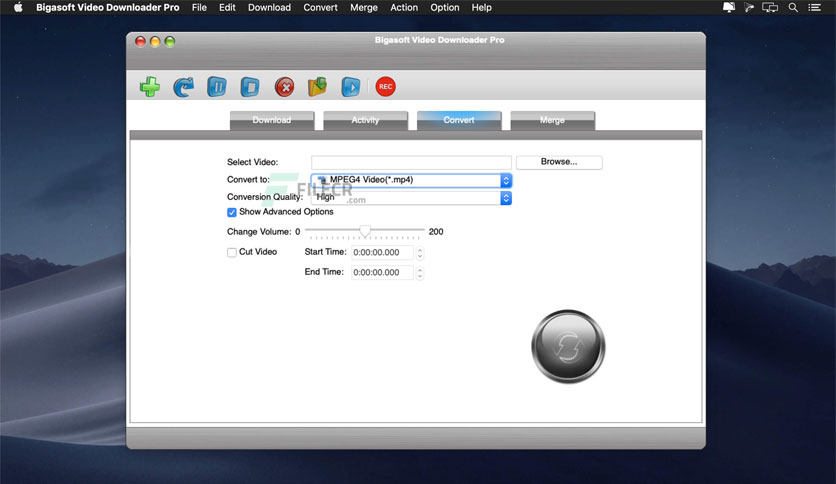The image size is (836, 484).
Task: Click the Select Video path field
Action: 411,162
